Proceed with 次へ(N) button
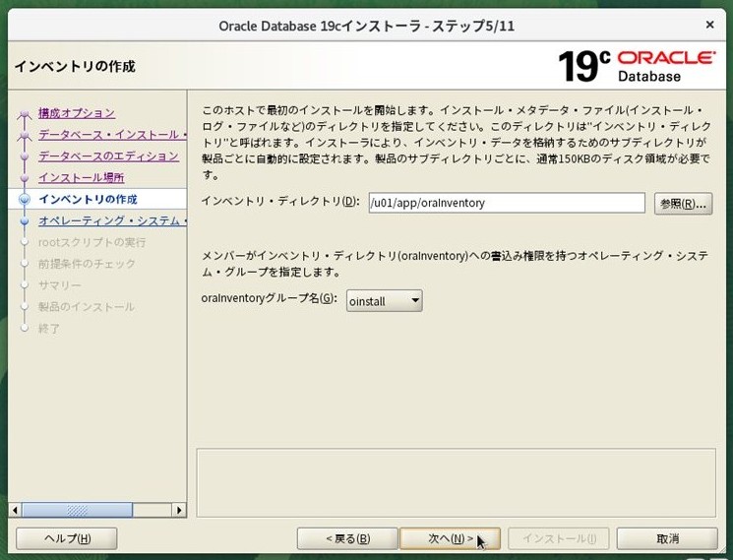This screenshot has height=560, width=733. (x=451, y=538)
